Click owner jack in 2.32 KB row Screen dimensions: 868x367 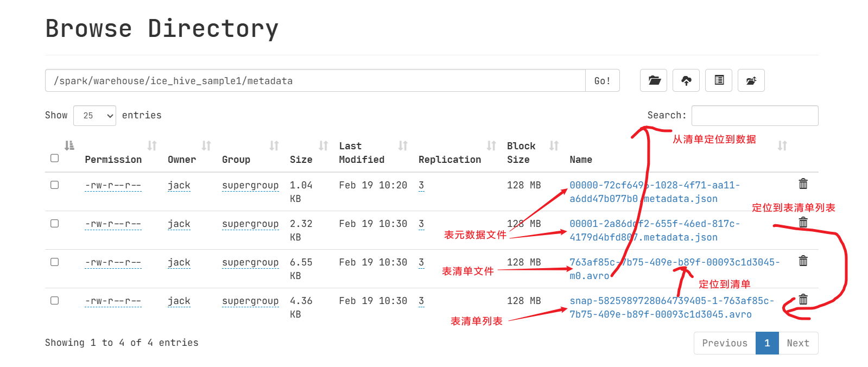[179, 224]
